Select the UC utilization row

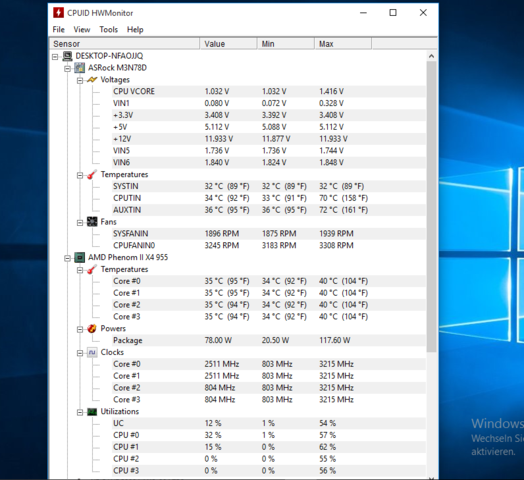tap(269, 423)
